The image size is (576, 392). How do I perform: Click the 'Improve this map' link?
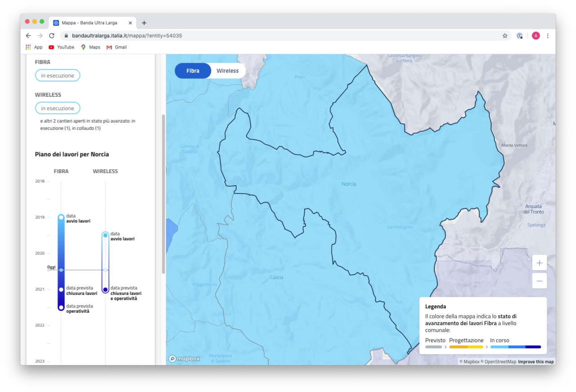(535, 361)
